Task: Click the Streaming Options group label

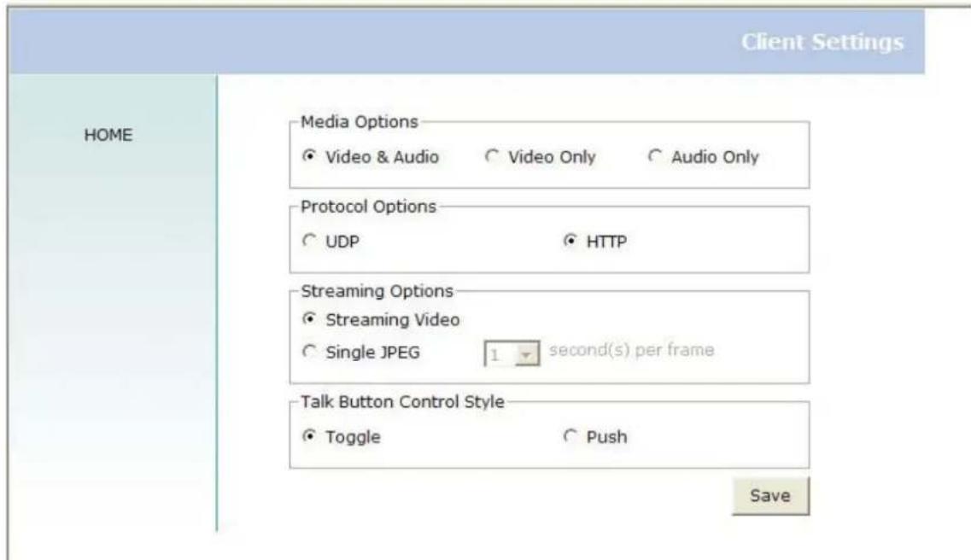Action: tap(377, 291)
